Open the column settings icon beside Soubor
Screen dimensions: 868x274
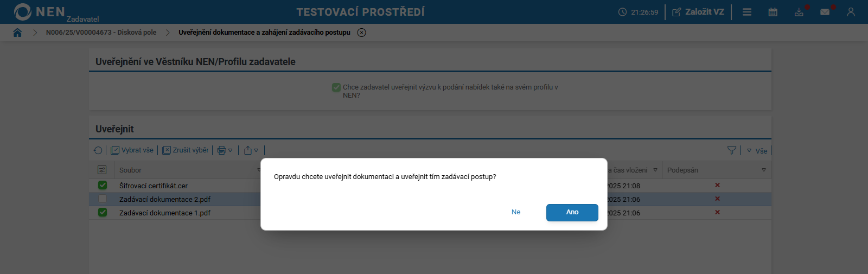102,170
